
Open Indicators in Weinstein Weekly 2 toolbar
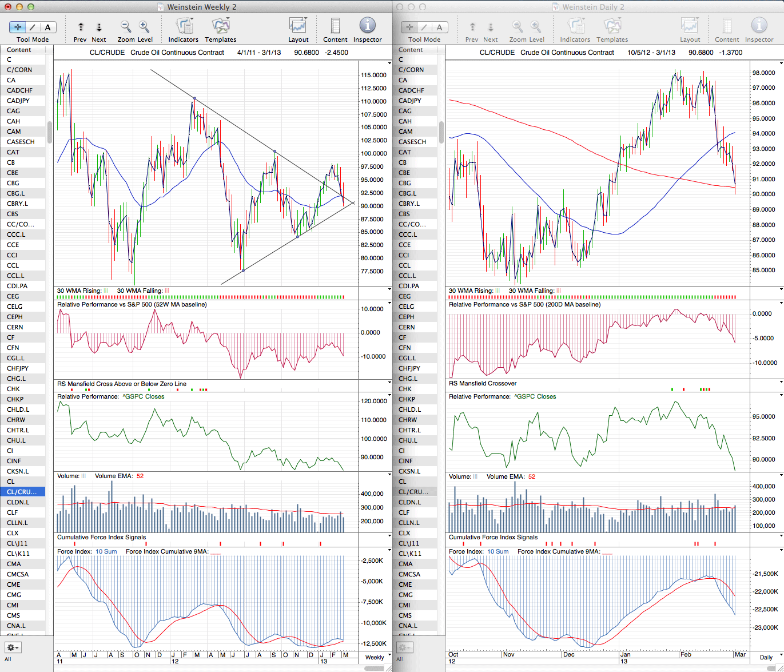coord(184,26)
